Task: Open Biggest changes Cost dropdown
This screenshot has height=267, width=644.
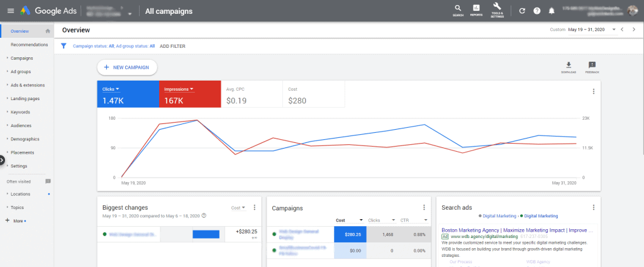Action: tap(238, 208)
